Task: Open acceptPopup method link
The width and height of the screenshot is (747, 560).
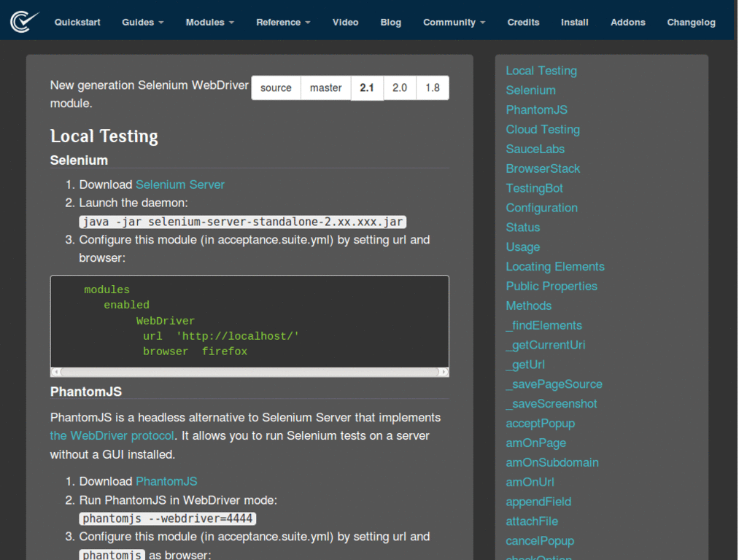Action: click(541, 424)
